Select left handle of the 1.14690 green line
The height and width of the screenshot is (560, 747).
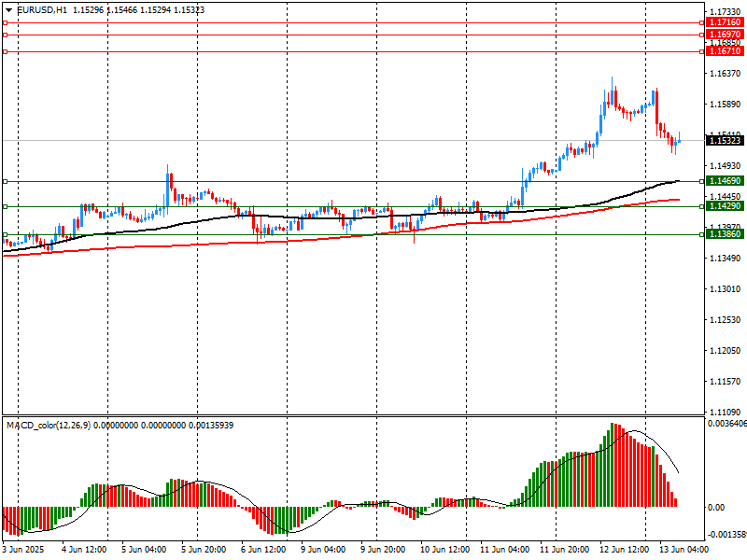tap(6, 181)
